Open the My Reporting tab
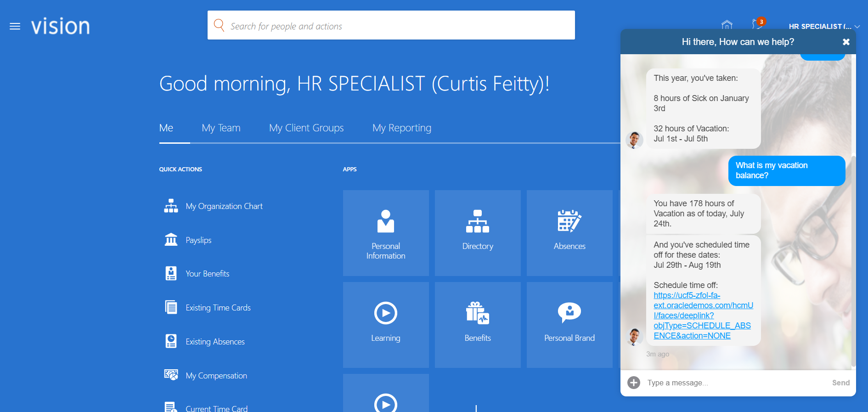Viewport: 868px width, 412px height. [402, 128]
